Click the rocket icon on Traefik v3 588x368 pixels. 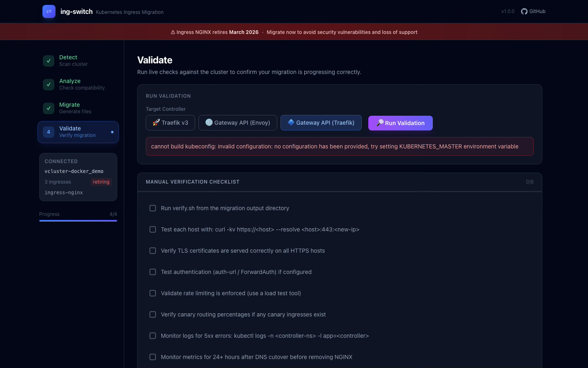[156, 123]
